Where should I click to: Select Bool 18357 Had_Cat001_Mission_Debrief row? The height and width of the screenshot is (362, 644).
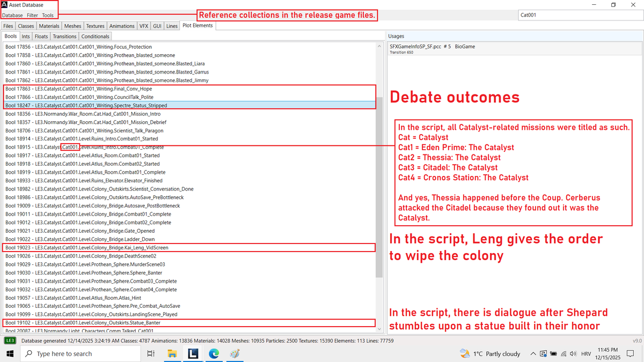pyautogui.click(x=190, y=122)
